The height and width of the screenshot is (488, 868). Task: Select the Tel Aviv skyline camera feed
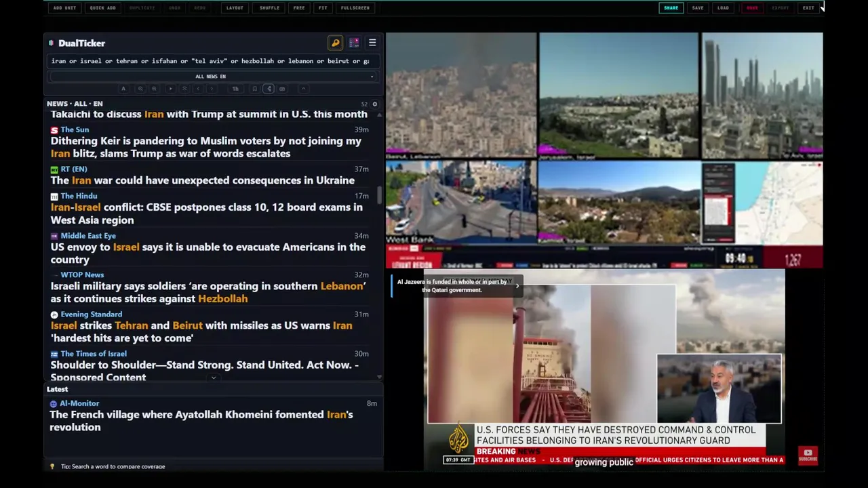tap(762, 95)
